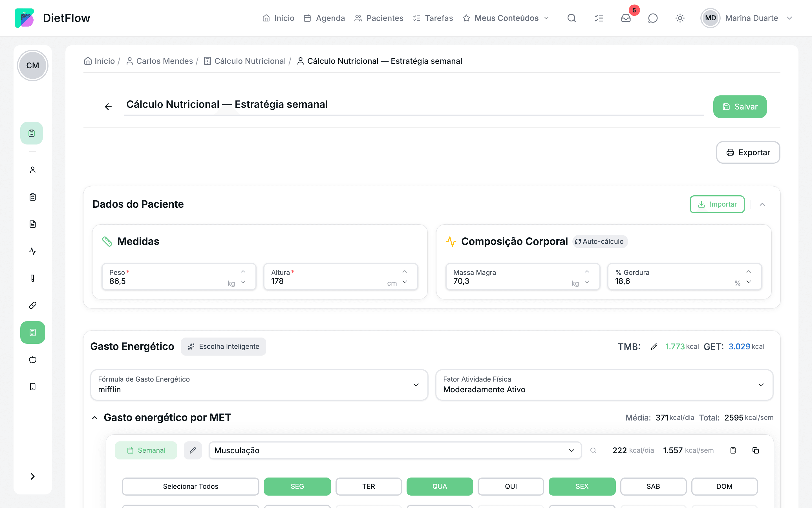Image resolution: width=812 pixels, height=508 pixels.
Task: Toggle the QUA day button
Action: coord(440,487)
